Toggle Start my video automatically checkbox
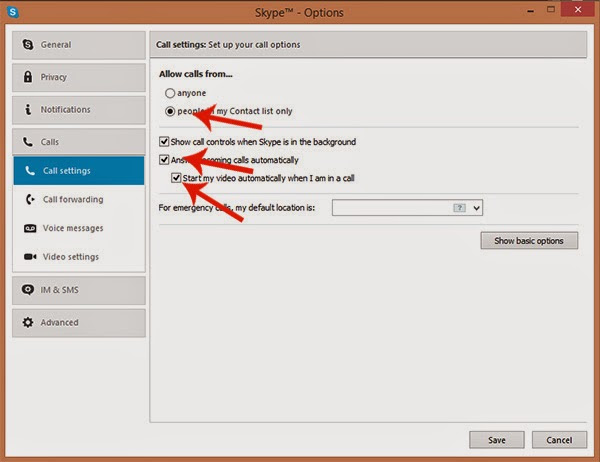The width and height of the screenshot is (600, 462). click(x=176, y=178)
